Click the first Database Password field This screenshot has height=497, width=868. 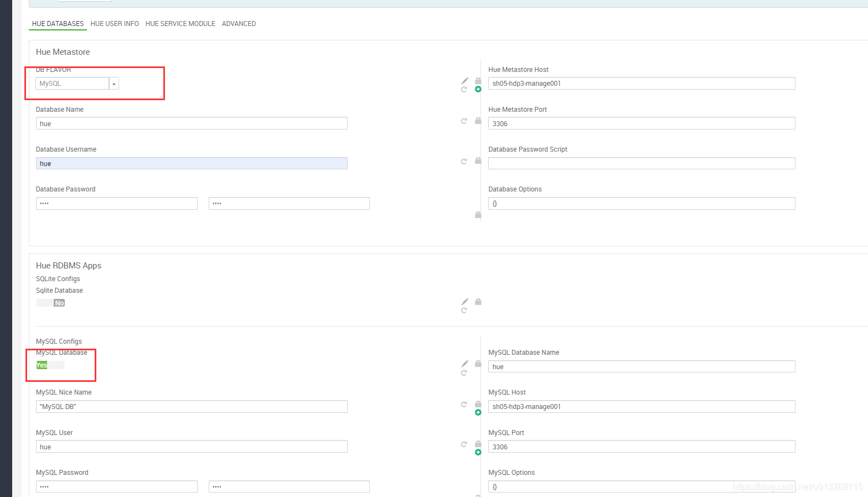117,203
